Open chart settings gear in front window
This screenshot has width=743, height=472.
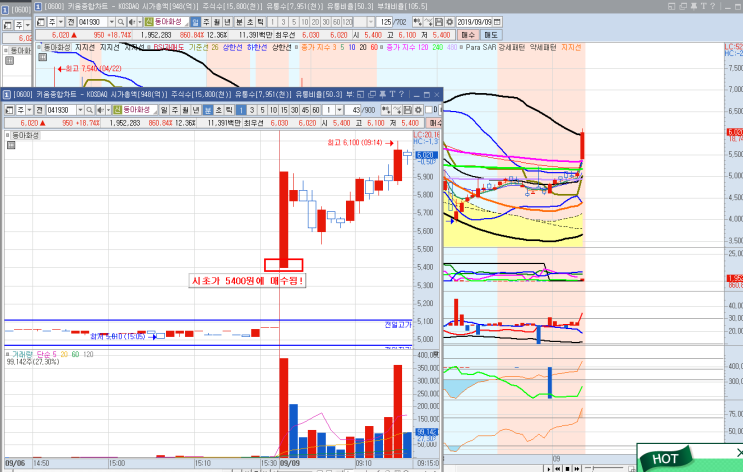[x=418, y=110]
